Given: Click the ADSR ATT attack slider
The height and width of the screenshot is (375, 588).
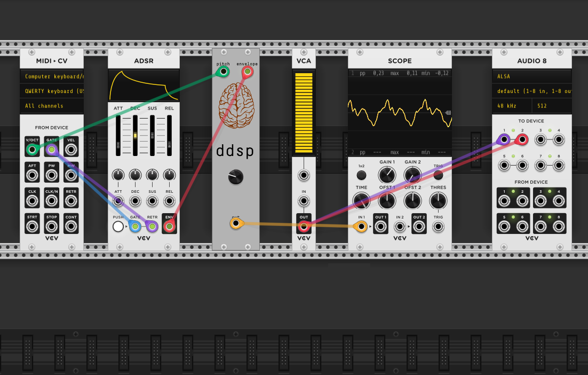Looking at the screenshot, I should 118,136.
